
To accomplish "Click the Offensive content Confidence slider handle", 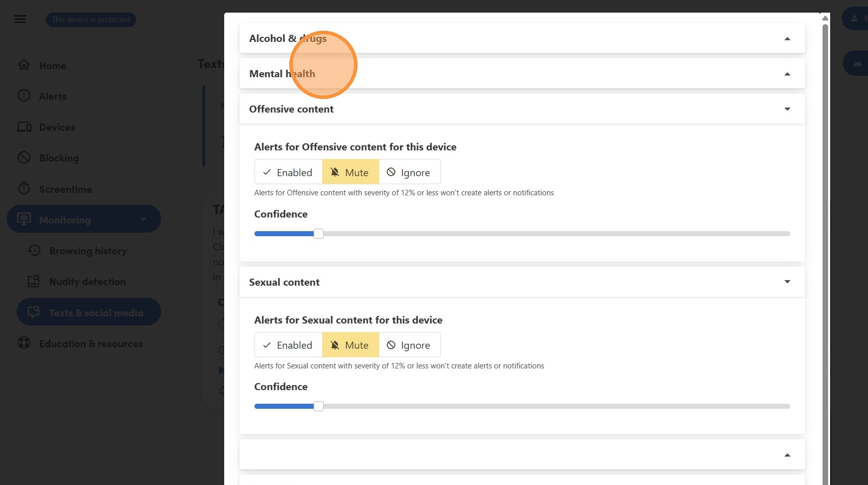I will pyautogui.click(x=319, y=234).
